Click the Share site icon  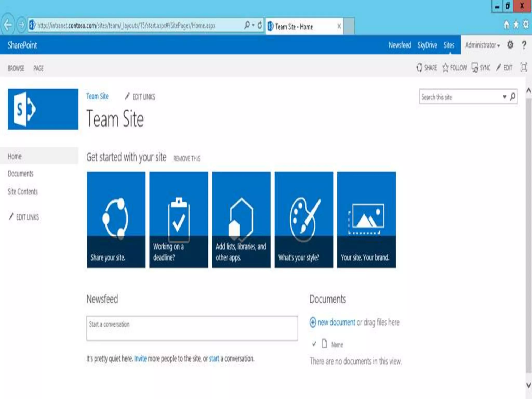point(419,68)
